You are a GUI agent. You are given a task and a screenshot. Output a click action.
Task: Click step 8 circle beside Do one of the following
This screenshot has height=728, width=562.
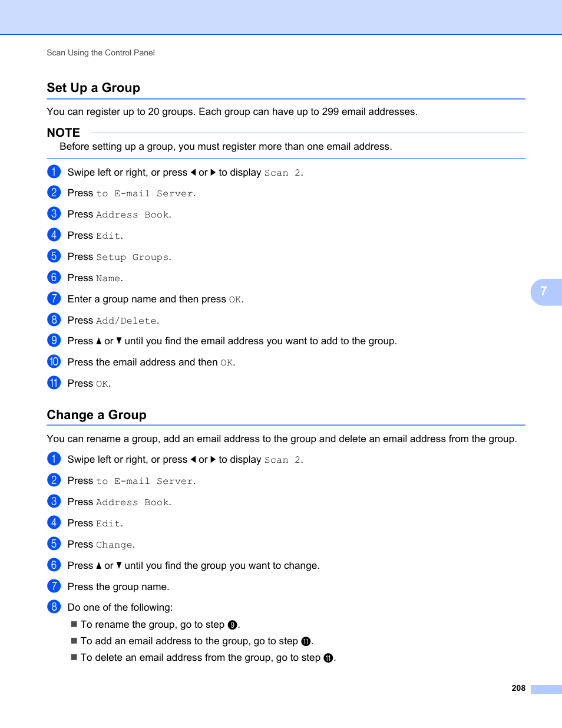coord(54,607)
